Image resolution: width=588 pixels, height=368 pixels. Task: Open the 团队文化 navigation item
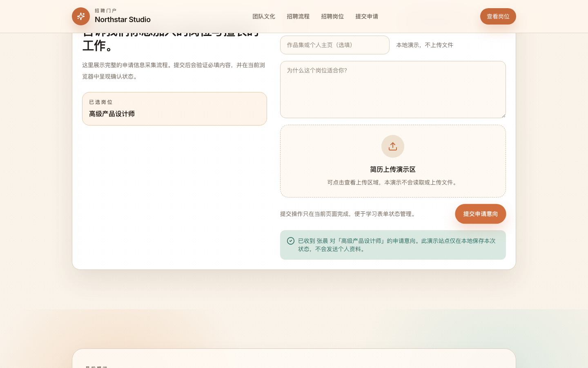(264, 16)
